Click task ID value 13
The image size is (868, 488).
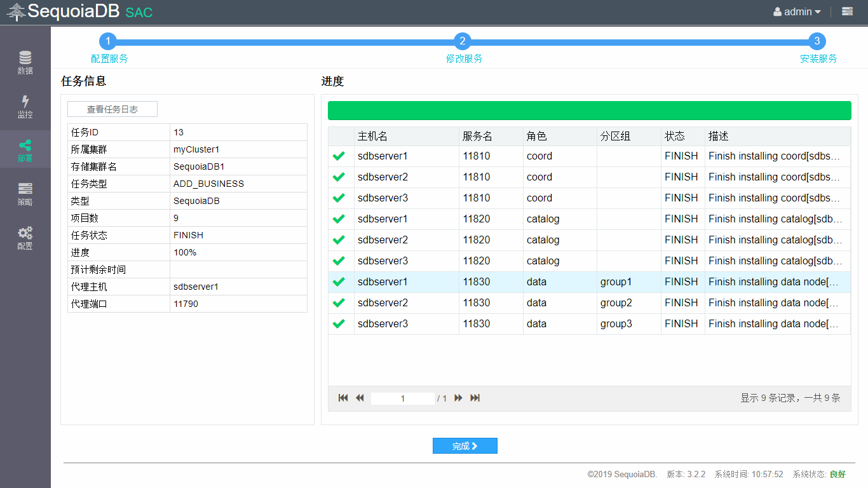coord(179,132)
